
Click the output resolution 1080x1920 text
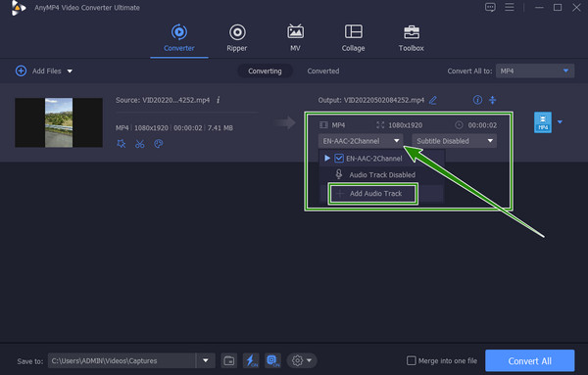[406, 125]
